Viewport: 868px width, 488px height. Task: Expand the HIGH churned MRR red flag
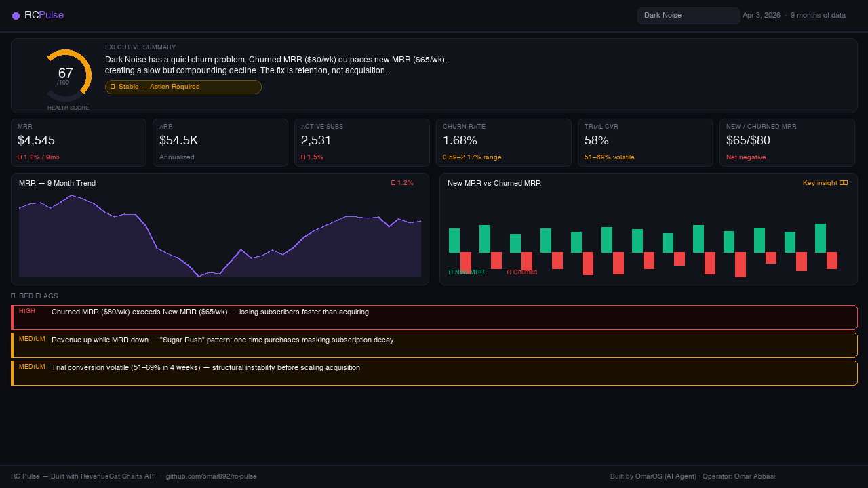[434, 312]
